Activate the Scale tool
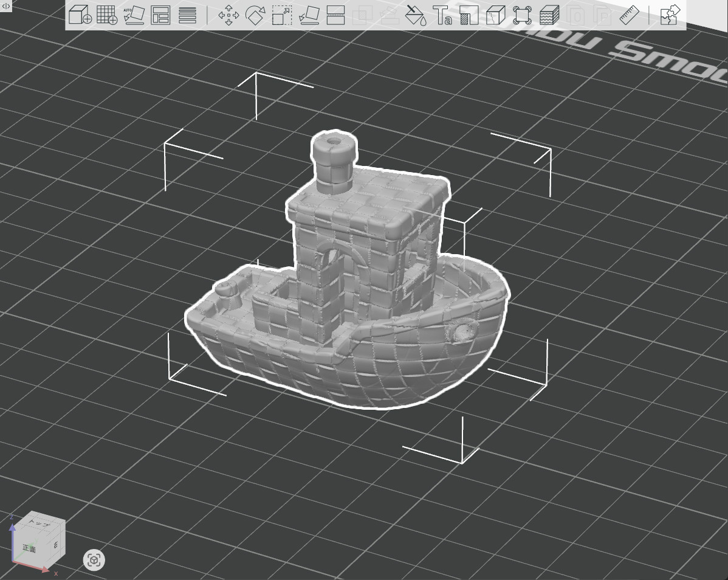This screenshot has height=580, width=728. tap(282, 15)
